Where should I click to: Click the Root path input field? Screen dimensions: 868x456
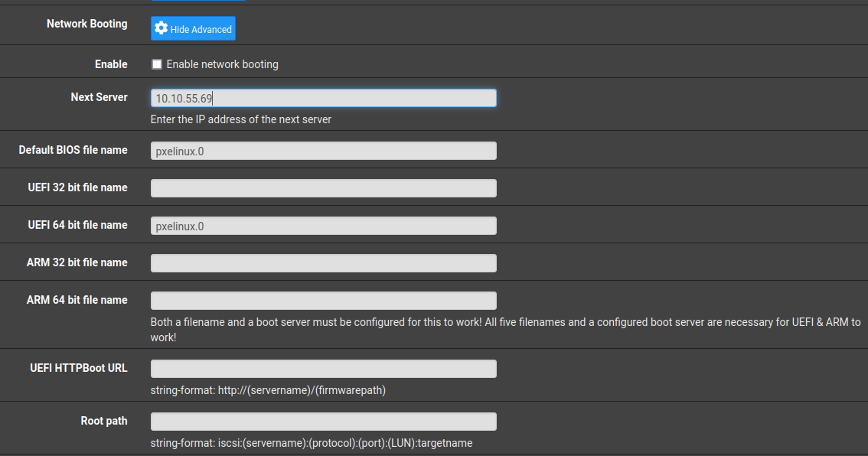click(x=323, y=422)
